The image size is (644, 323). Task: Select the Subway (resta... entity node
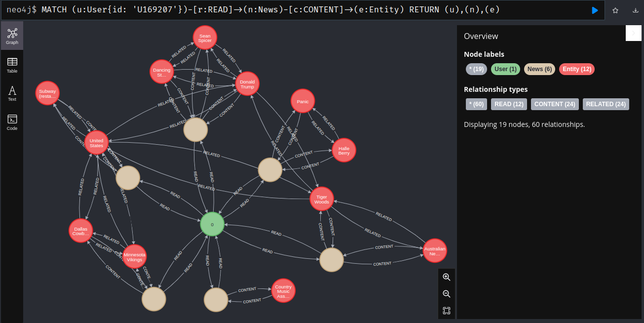point(48,93)
